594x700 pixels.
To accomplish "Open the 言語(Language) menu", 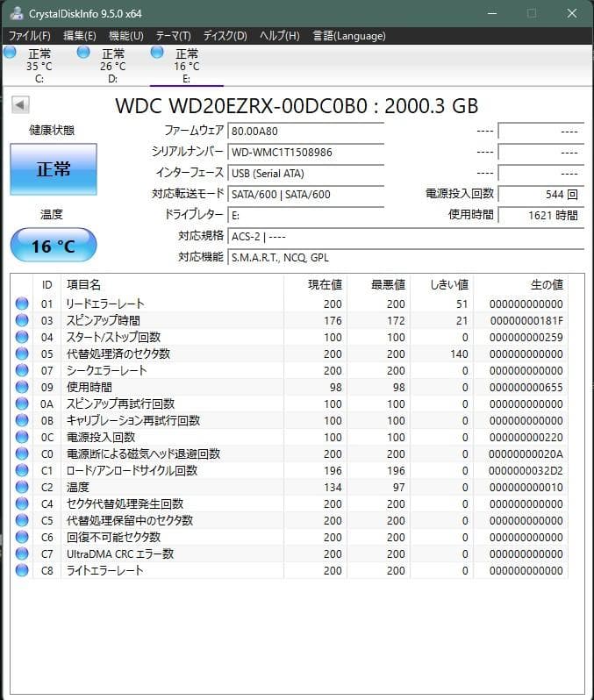I will point(349,36).
